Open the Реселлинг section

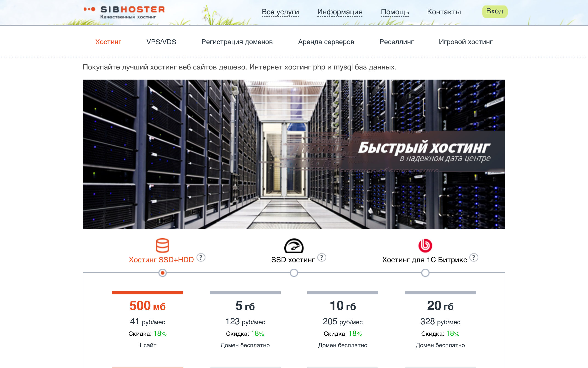[x=396, y=42]
